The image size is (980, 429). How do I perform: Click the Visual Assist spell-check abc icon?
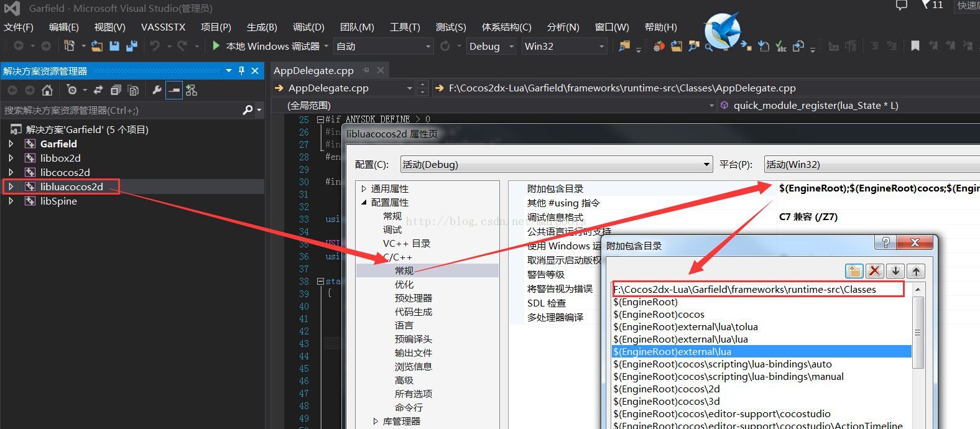point(781,47)
